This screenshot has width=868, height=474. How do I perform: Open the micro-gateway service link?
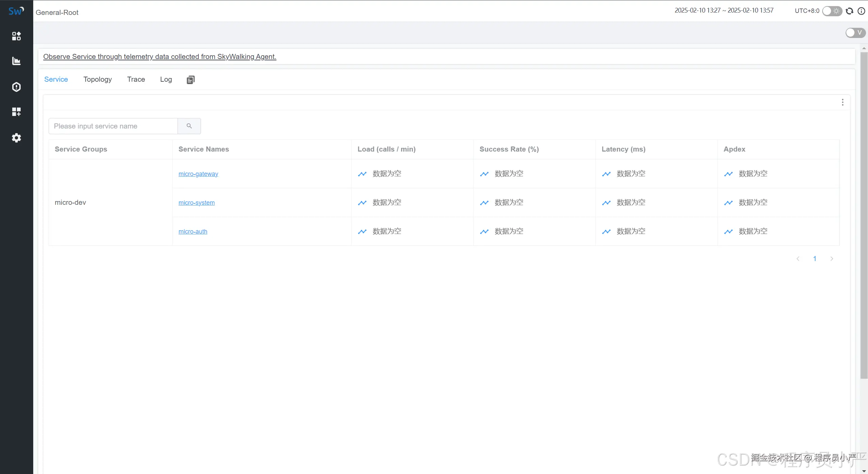(198, 174)
